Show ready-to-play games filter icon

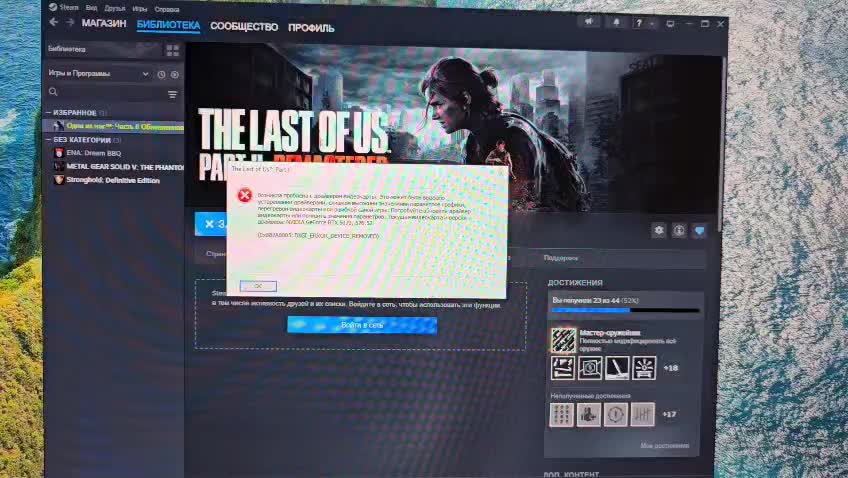point(175,75)
